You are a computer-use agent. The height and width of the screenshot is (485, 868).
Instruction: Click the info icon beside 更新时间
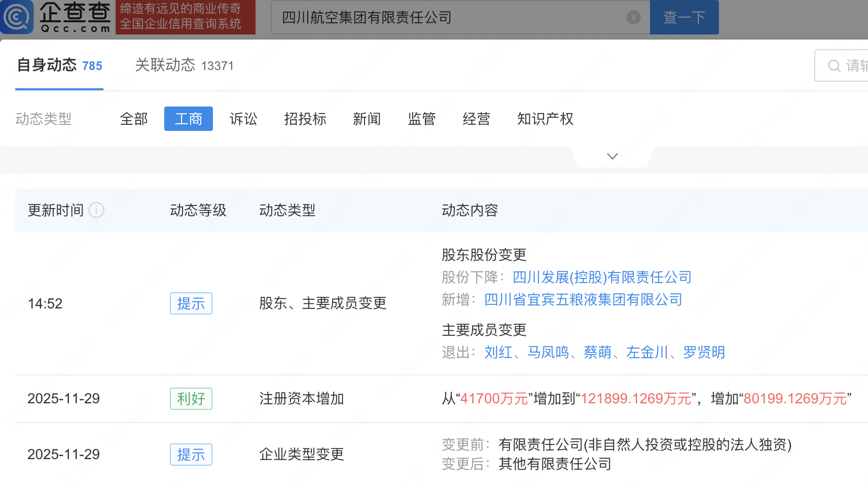click(x=96, y=210)
